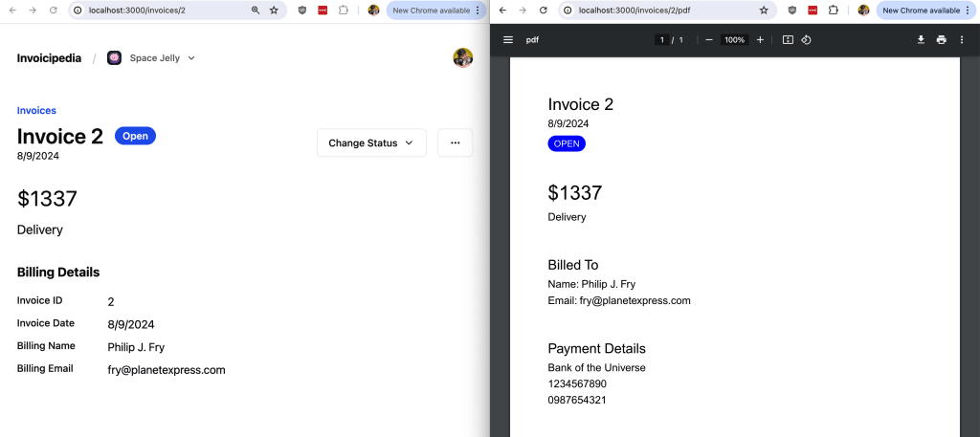Rotate the PDF counterclockwise

pos(806,40)
